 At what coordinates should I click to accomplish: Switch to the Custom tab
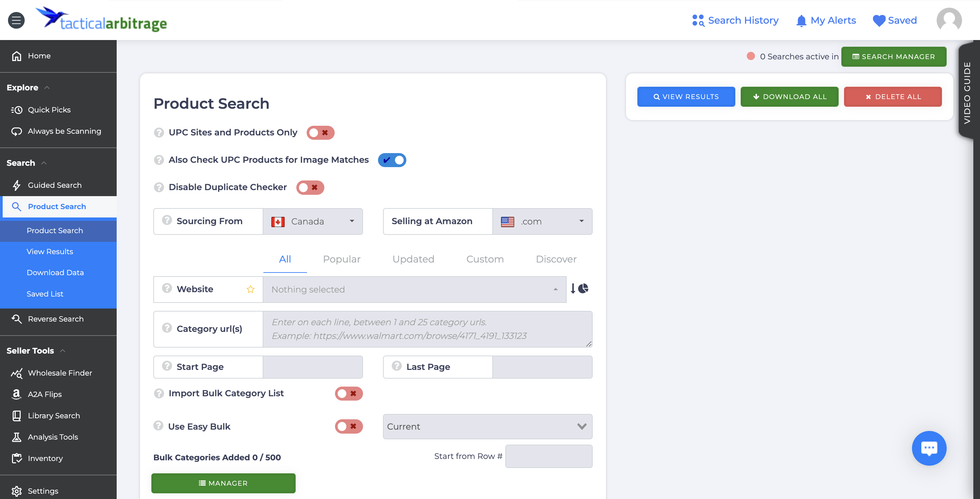(x=485, y=259)
